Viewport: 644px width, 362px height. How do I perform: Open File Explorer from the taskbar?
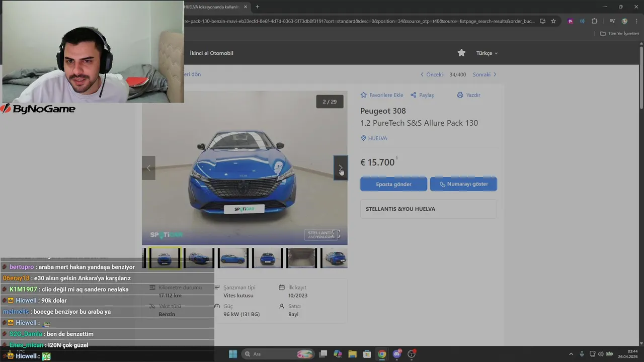click(x=353, y=354)
